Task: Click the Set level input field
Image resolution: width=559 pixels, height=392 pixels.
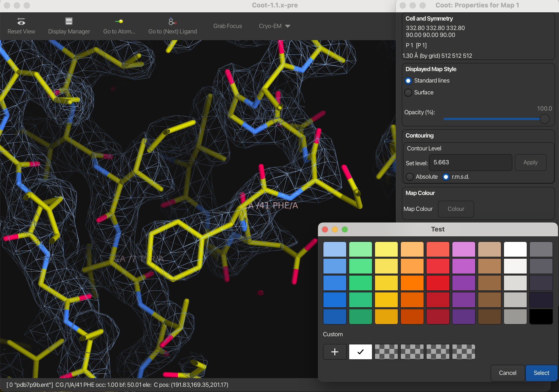Action: tap(470, 163)
